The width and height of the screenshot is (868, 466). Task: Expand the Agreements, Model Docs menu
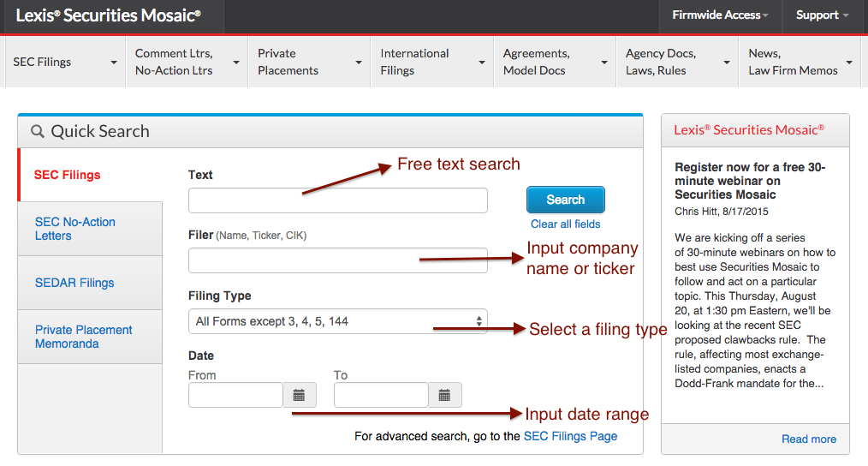tap(556, 62)
